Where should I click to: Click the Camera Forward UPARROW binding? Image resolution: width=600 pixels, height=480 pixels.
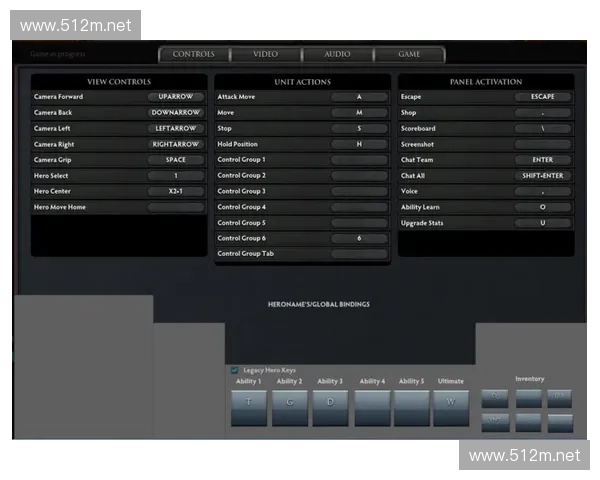(175, 97)
